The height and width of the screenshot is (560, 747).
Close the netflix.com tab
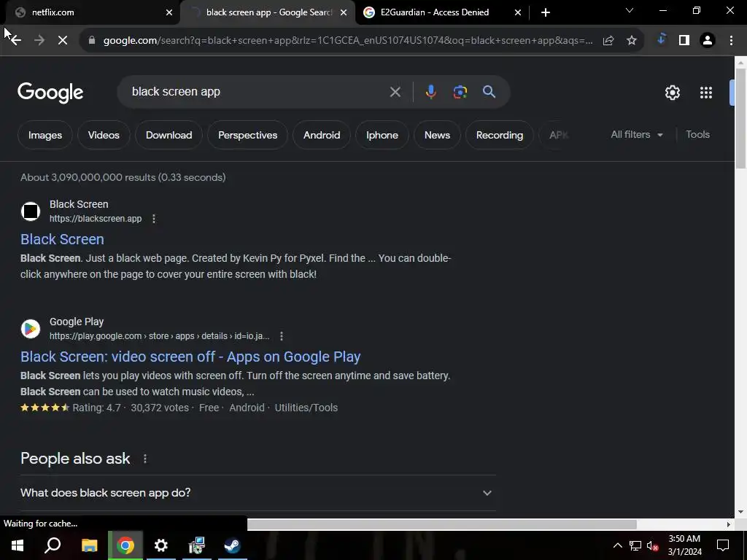169,12
